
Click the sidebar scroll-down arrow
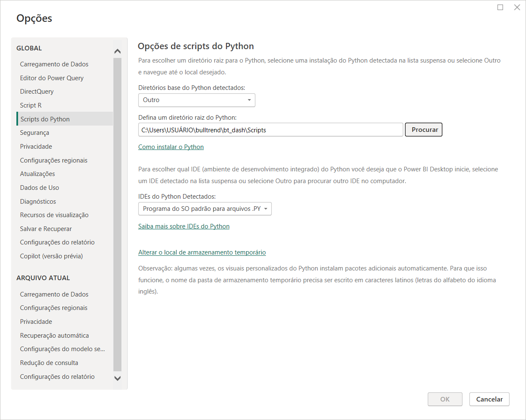(118, 378)
